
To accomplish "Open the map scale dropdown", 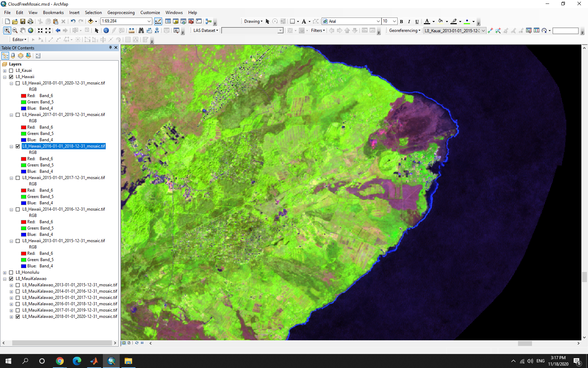I will (x=149, y=21).
